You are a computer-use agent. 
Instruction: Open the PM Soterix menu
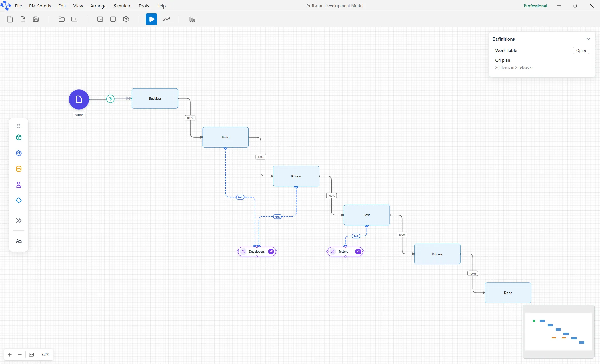point(40,6)
